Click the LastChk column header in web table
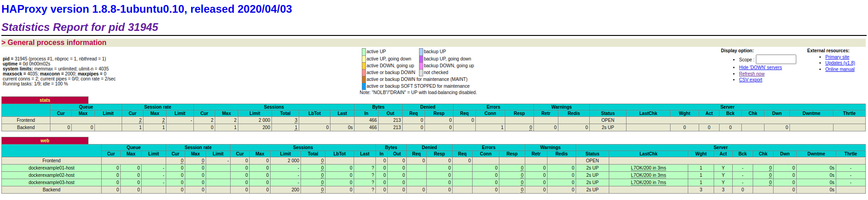 [x=648, y=154]
